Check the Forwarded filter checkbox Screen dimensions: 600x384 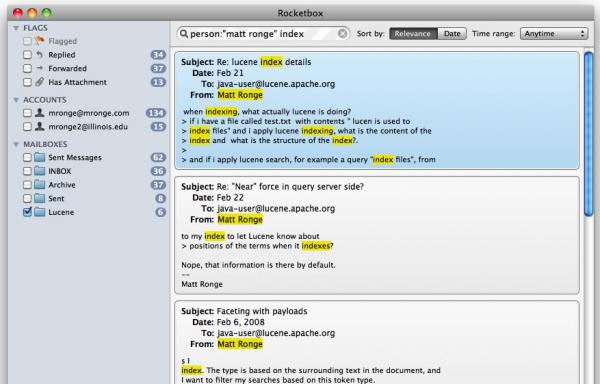tap(27, 68)
